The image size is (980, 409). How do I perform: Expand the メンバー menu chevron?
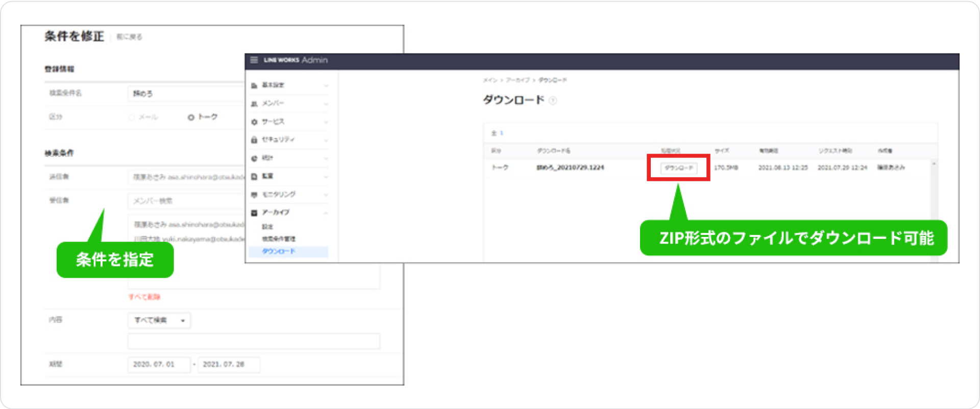click(326, 104)
